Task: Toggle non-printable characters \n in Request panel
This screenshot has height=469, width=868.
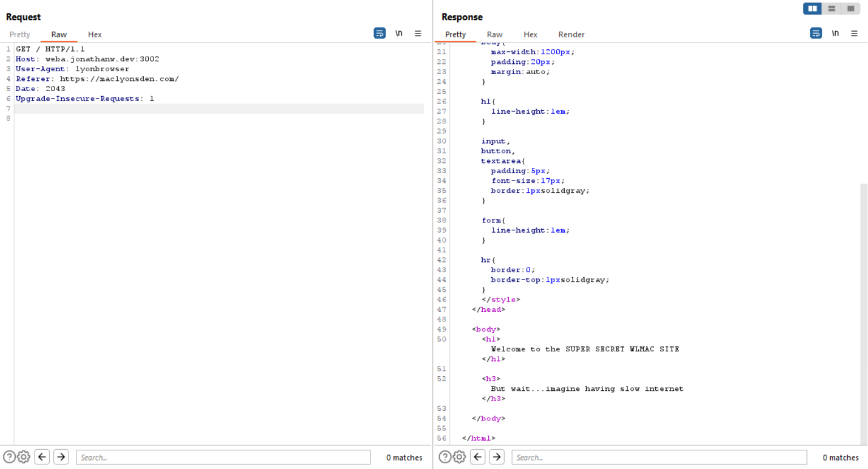Action: [x=399, y=33]
